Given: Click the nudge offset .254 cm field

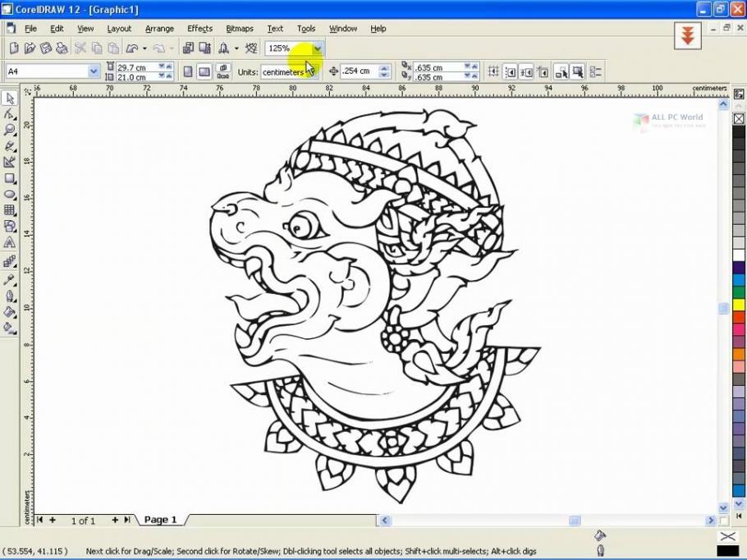Looking at the screenshot, I should [x=360, y=71].
